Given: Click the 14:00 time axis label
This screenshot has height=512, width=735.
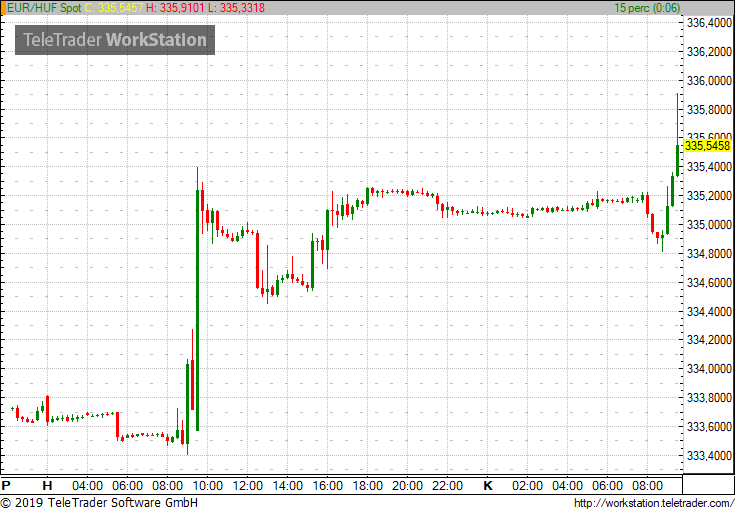Looking at the screenshot, I should click(x=287, y=485).
